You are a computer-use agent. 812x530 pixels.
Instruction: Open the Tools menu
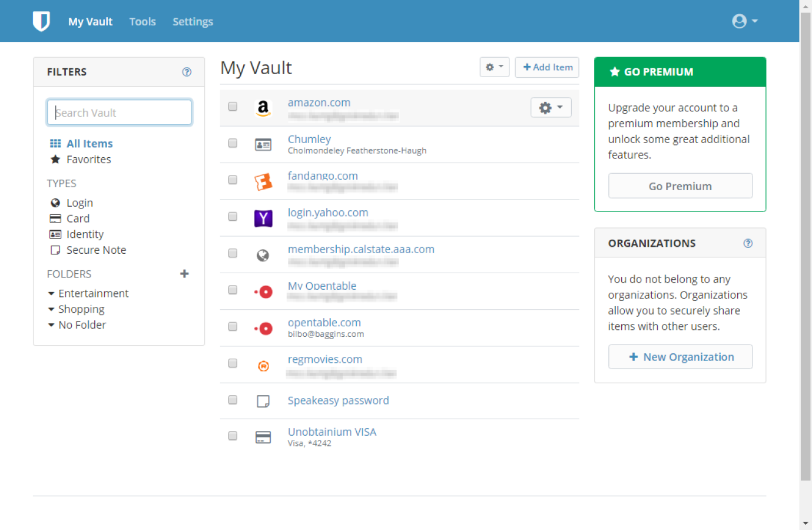point(142,22)
